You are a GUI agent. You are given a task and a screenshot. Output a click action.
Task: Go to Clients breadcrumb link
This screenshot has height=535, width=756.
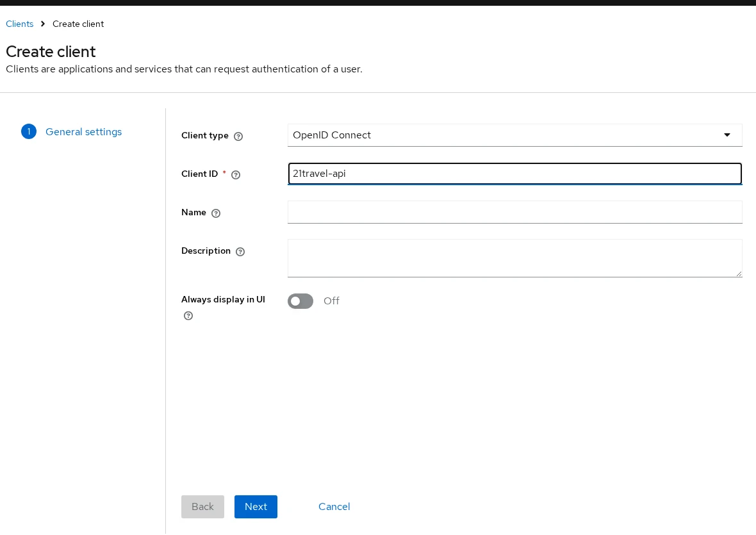(20, 24)
